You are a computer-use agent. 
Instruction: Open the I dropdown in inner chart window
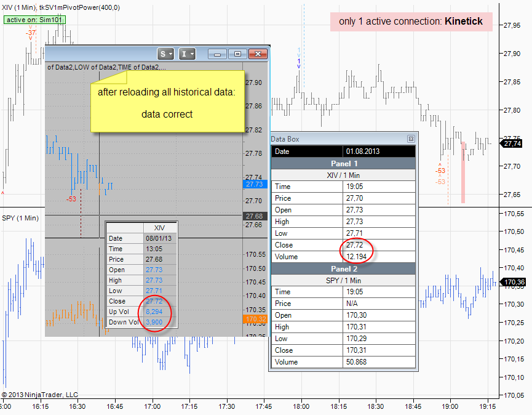[x=187, y=54]
